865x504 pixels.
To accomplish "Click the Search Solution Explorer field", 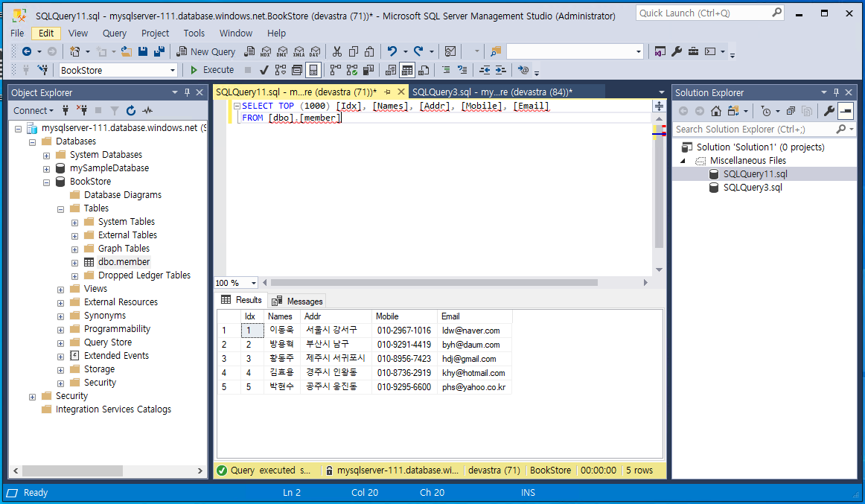I will pos(753,129).
